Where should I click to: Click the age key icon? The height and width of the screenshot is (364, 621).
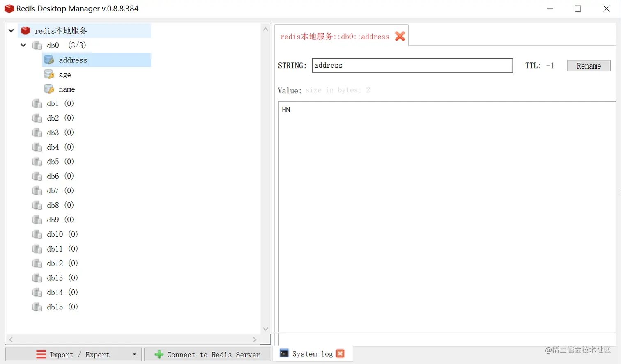[49, 75]
